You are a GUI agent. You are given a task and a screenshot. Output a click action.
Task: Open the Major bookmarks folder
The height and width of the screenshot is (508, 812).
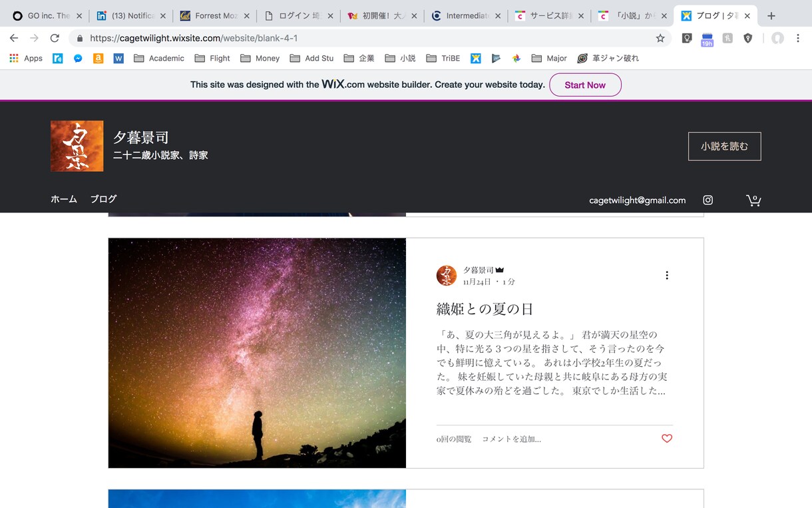point(549,59)
